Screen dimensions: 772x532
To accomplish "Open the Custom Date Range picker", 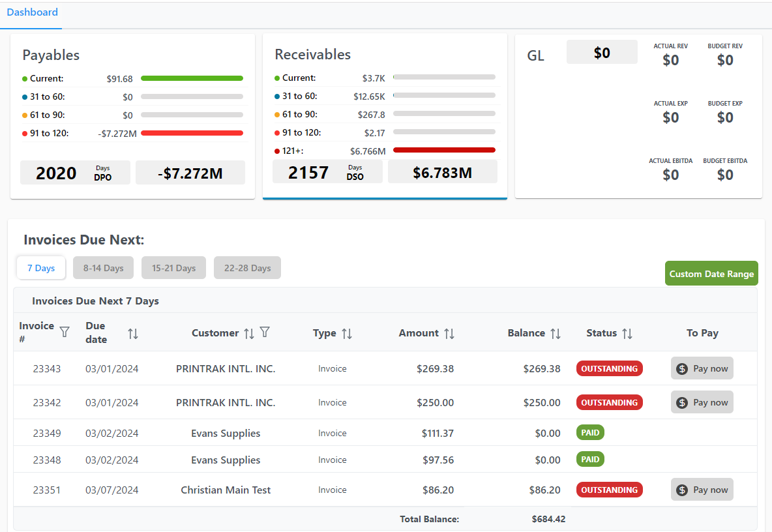I will pyautogui.click(x=711, y=273).
